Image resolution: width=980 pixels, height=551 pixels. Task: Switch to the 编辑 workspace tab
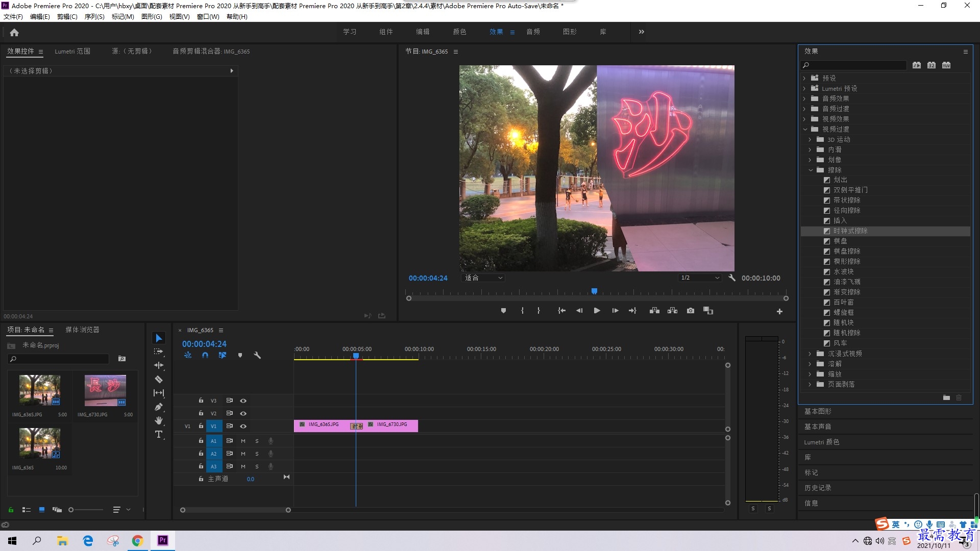(423, 32)
